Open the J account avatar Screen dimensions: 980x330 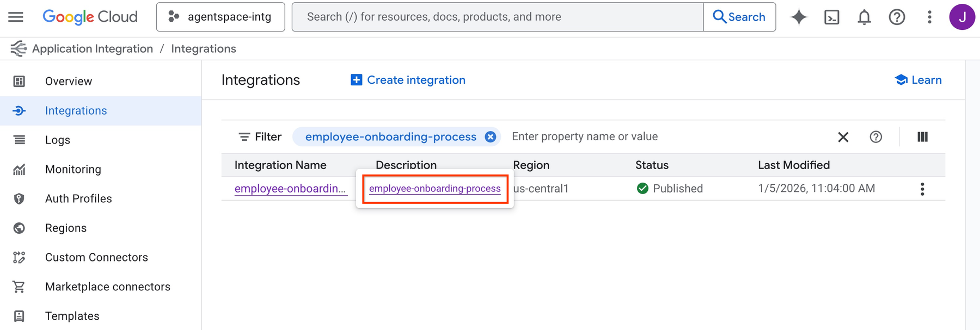962,17
